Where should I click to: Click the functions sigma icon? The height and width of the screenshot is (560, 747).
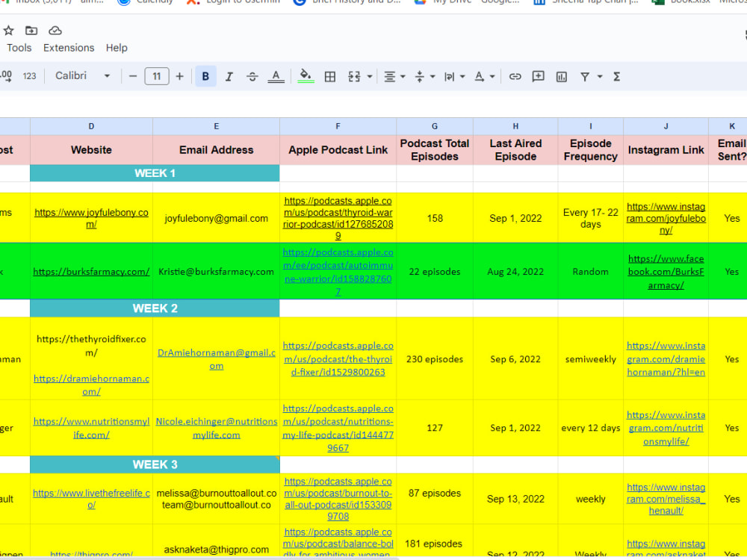616,76
